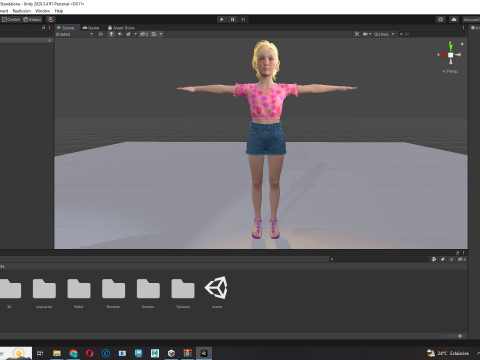
Task: Click the search by label tag icon
Action: (x=443, y=259)
